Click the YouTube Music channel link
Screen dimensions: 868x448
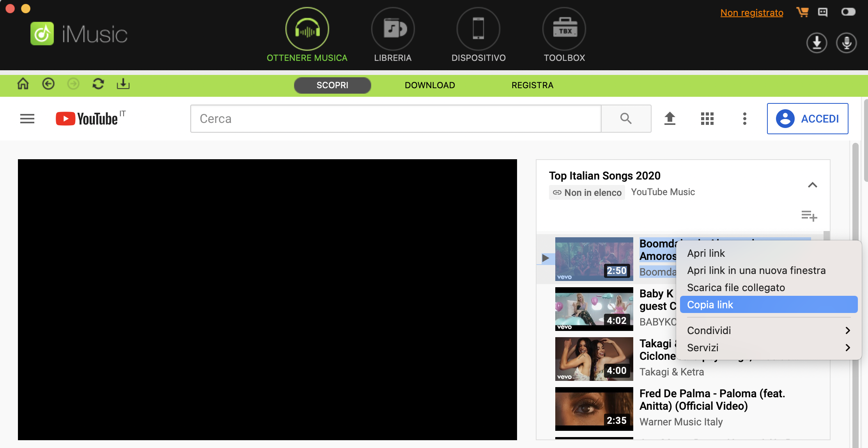(x=663, y=192)
